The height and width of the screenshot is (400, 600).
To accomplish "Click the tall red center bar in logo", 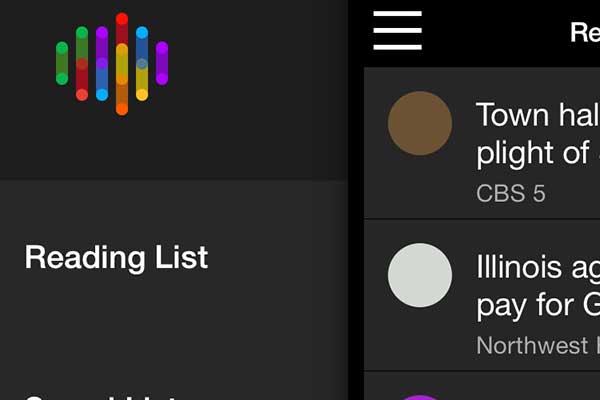I will click(122, 64).
